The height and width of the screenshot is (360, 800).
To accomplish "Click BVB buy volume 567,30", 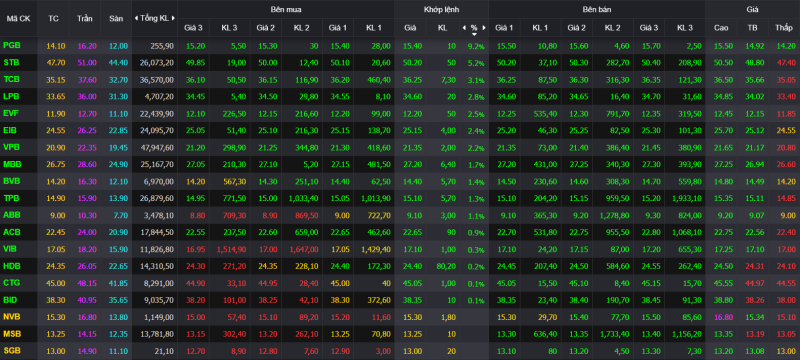I will click(x=236, y=182).
